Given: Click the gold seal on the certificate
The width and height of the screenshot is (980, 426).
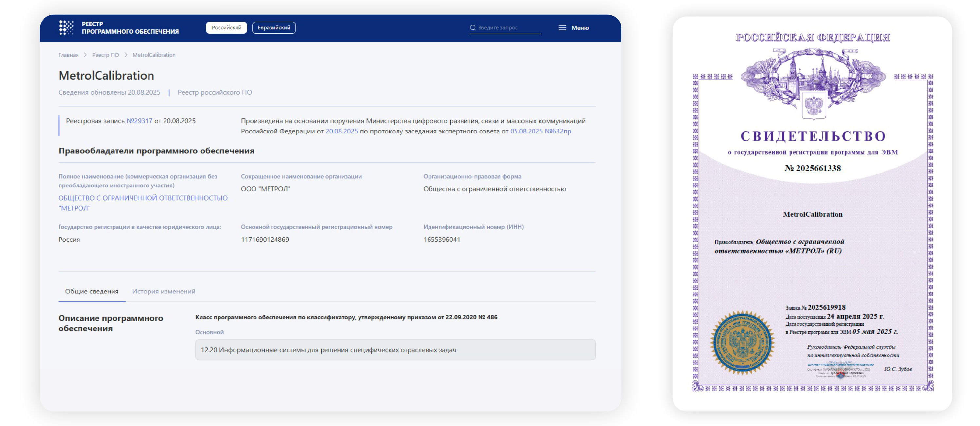Looking at the screenshot, I should click(742, 343).
